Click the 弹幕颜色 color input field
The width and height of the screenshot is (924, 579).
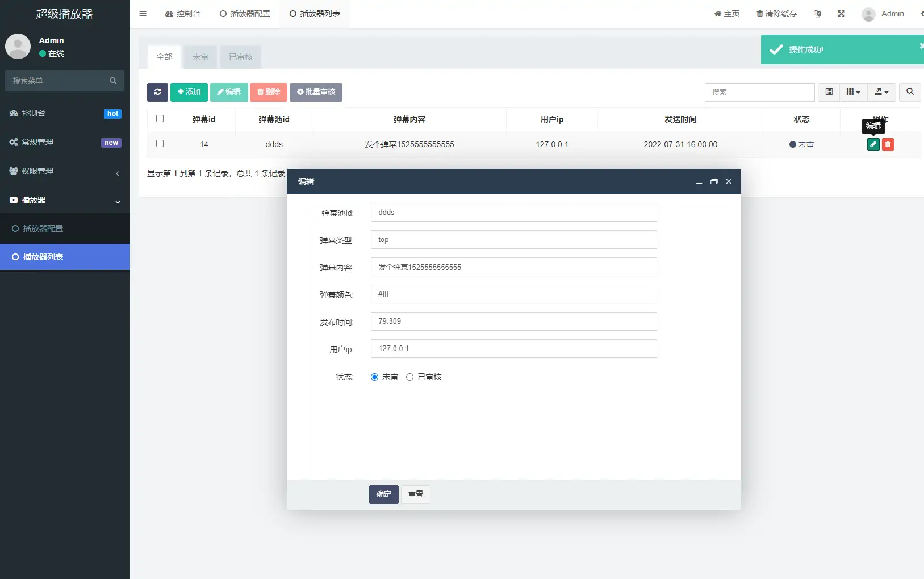click(x=513, y=294)
